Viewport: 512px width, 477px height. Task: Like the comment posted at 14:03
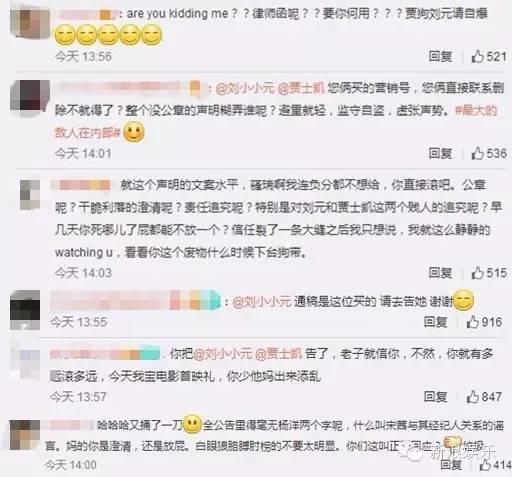pos(478,273)
